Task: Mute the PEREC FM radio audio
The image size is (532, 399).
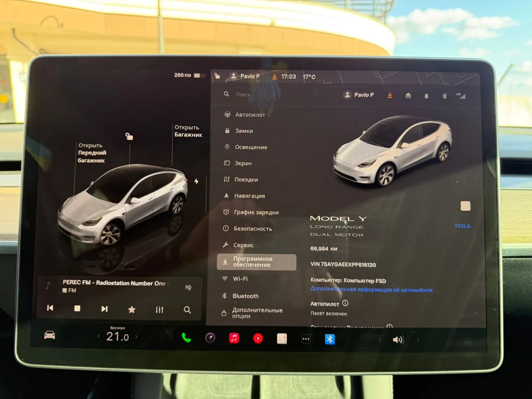Action: pyautogui.click(x=188, y=287)
